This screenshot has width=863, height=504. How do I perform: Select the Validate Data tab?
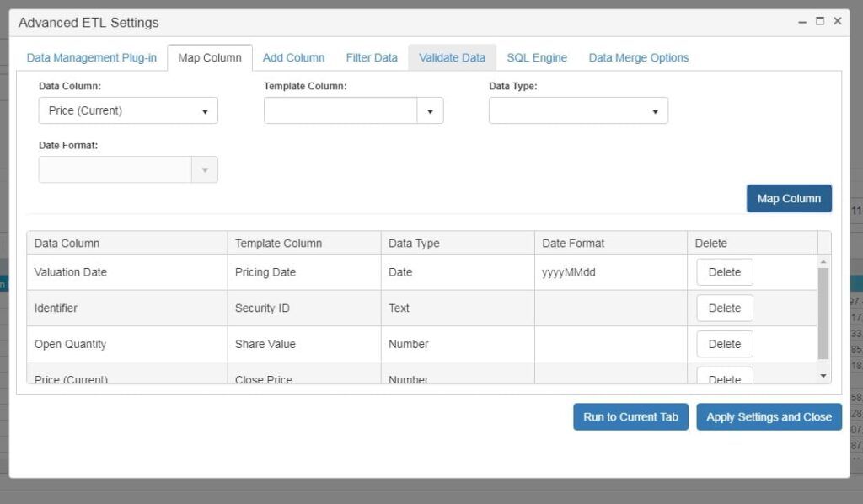tap(452, 58)
